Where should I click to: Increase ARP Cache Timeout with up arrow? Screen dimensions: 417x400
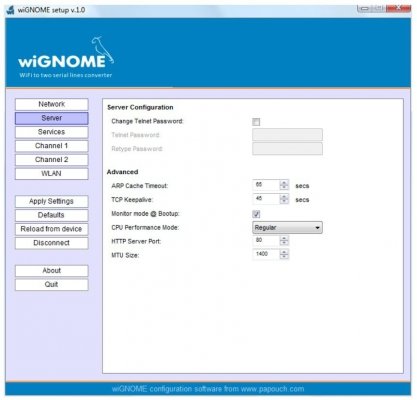pos(284,183)
